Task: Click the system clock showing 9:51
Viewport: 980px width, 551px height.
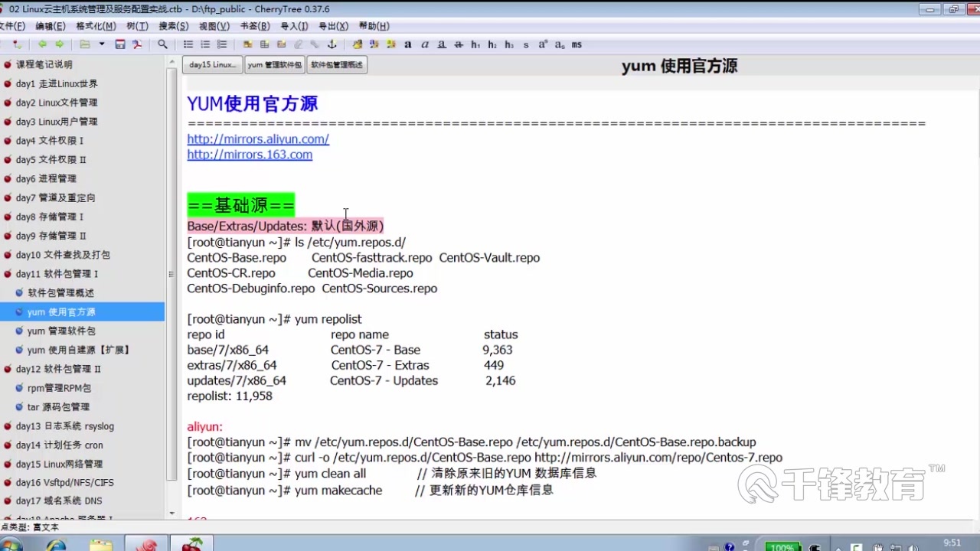Action: coord(952,543)
